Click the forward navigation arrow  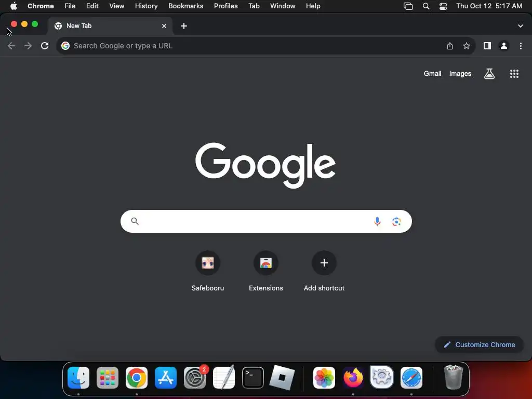tap(28, 46)
